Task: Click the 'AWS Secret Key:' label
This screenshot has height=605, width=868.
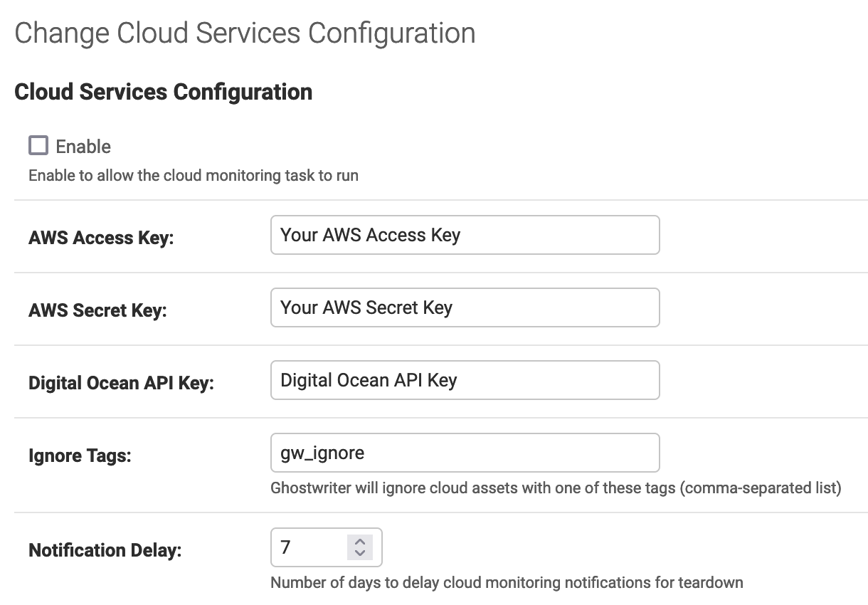Action: coord(97,310)
